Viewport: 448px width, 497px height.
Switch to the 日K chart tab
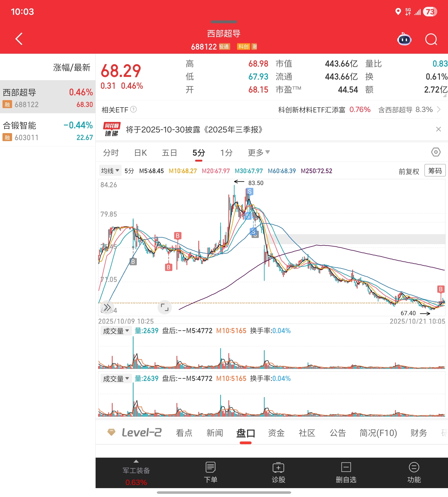(140, 153)
